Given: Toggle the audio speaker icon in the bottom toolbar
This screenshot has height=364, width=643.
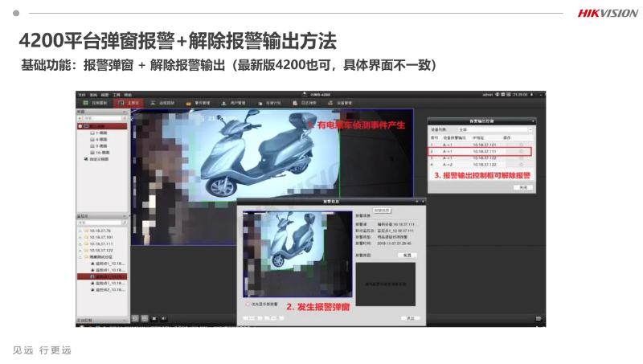Looking at the screenshot, I should pyautogui.click(x=164, y=318).
